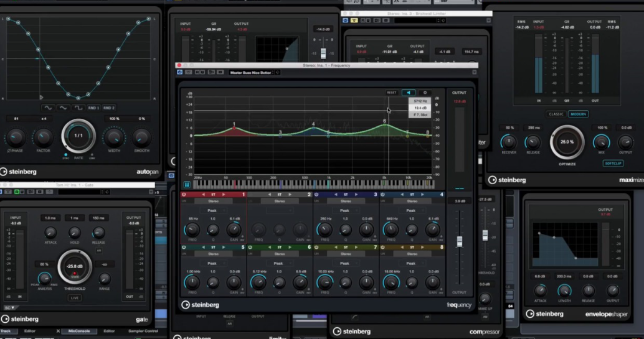This screenshot has height=339, width=644.
Task: Click the Frequency output fader handle
Action: click(460, 241)
